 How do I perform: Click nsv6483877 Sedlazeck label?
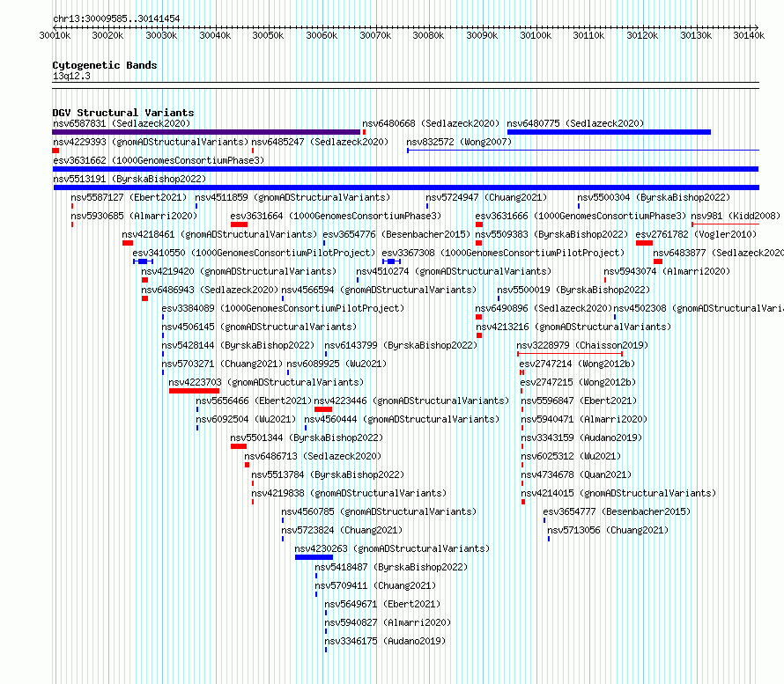718,253
